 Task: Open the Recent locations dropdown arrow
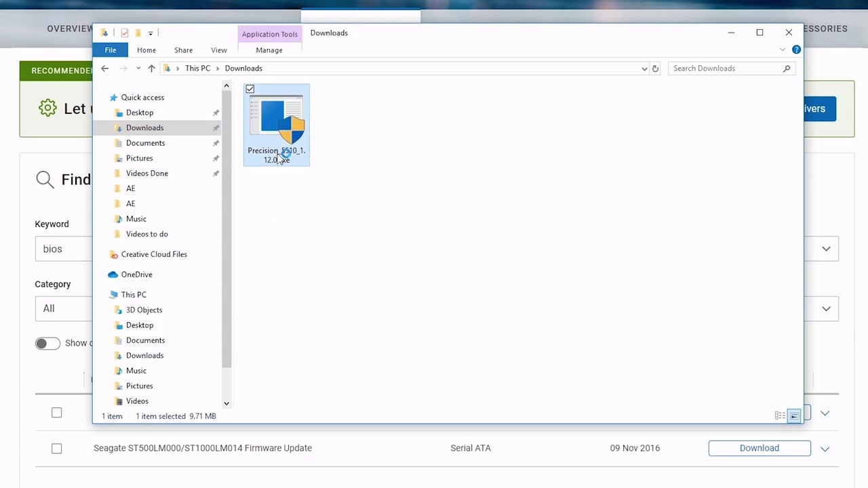(138, 68)
